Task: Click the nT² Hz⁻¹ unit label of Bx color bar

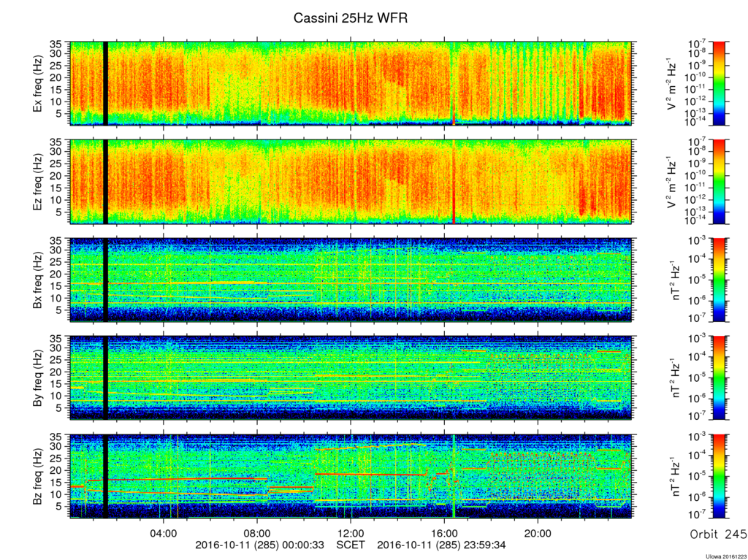Action: (676, 280)
